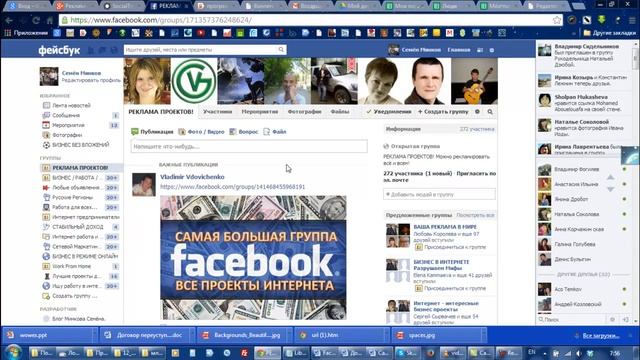Viewport: 640px width, 360px height.
Task: Click group search magnifier icon
Action: pyautogui.click(x=490, y=111)
